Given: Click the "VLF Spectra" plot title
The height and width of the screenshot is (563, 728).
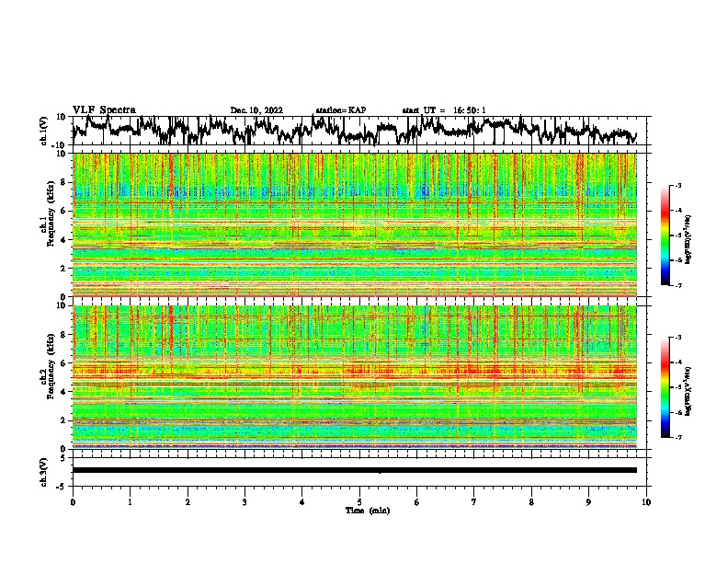Looking at the screenshot, I should (x=104, y=110).
